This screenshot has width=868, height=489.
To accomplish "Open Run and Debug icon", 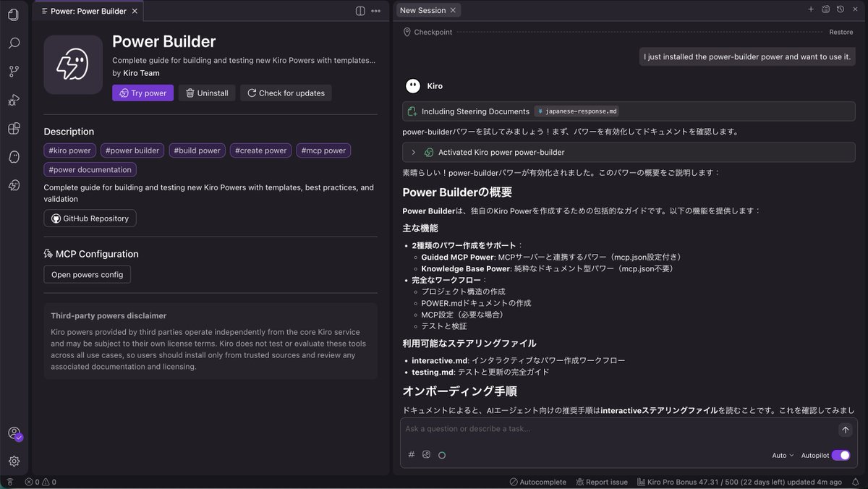I will click(14, 100).
